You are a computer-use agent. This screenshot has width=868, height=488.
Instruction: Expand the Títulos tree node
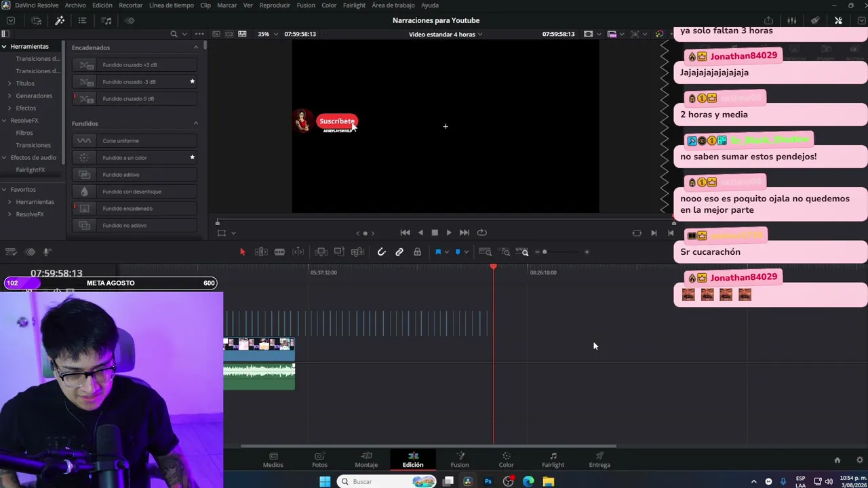[x=9, y=83]
